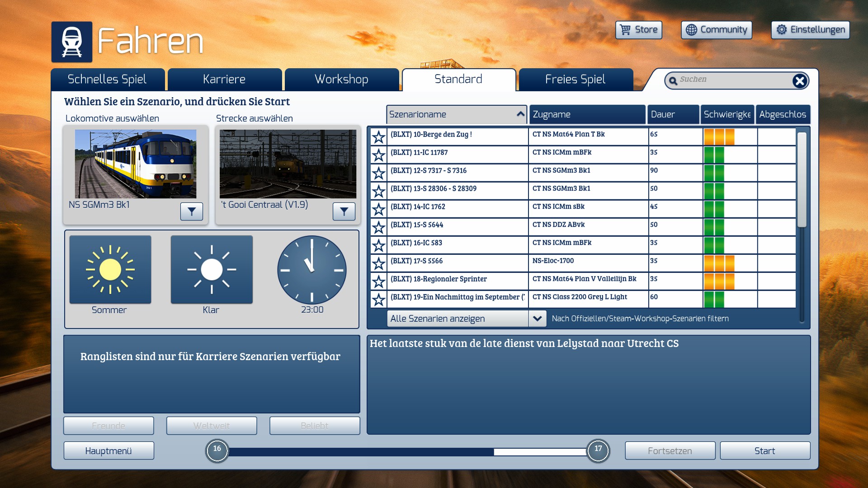
Task: Return via the Hauptmenü button
Action: tap(108, 451)
